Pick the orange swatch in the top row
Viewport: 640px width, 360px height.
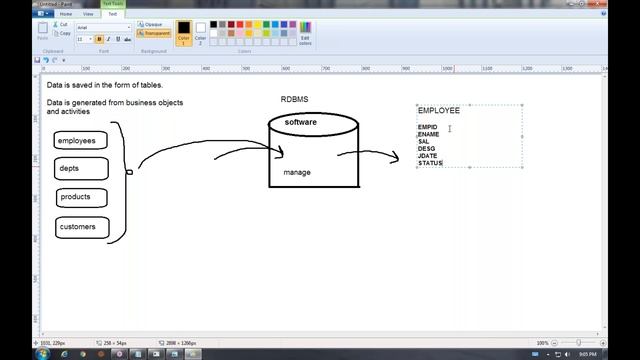(x=249, y=24)
